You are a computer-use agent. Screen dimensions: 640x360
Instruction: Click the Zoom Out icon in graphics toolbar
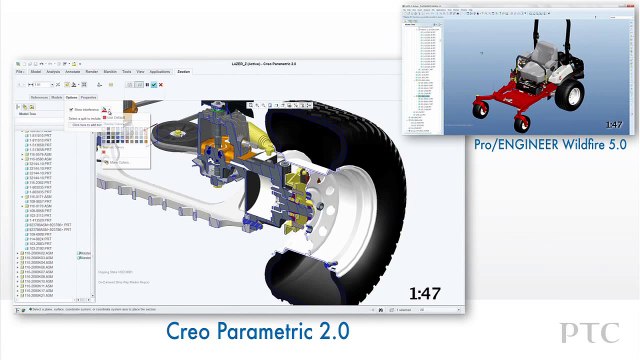click(264, 105)
